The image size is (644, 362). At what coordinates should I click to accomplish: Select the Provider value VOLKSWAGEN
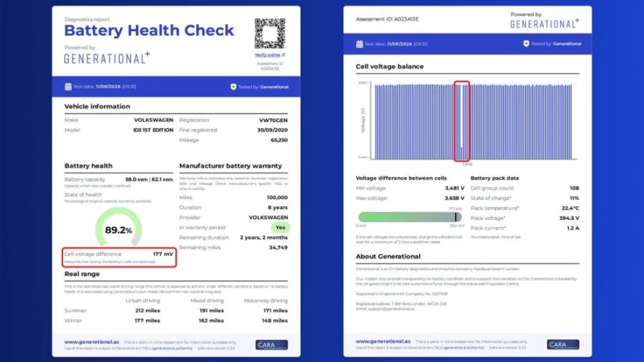(x=268, y=217)
